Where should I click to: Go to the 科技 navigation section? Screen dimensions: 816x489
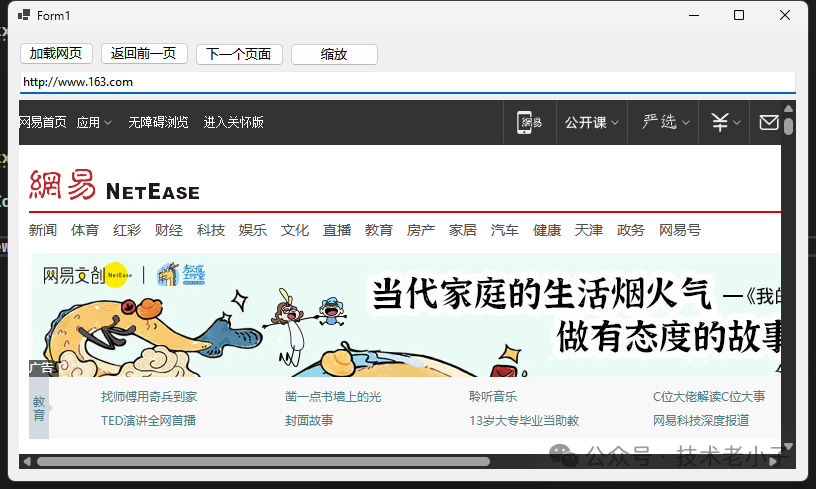[211, 230]
